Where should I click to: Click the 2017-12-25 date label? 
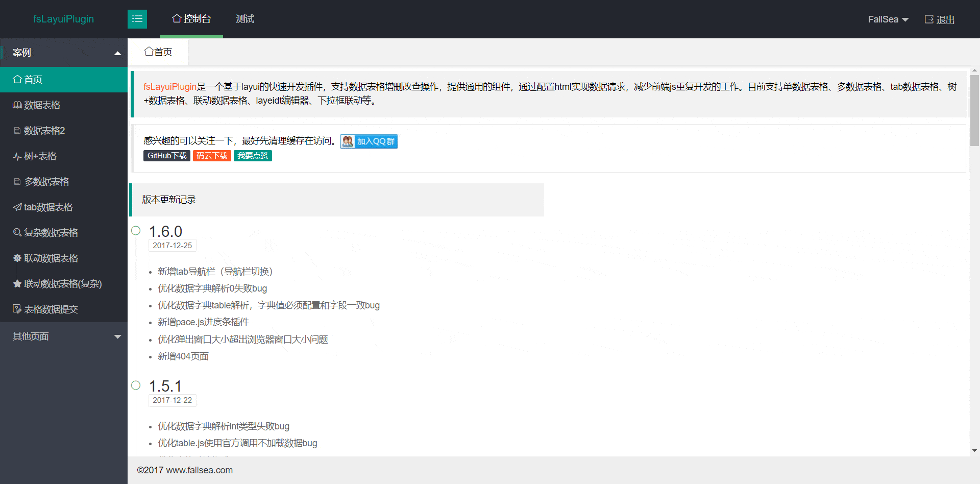[x=173, y=246]
